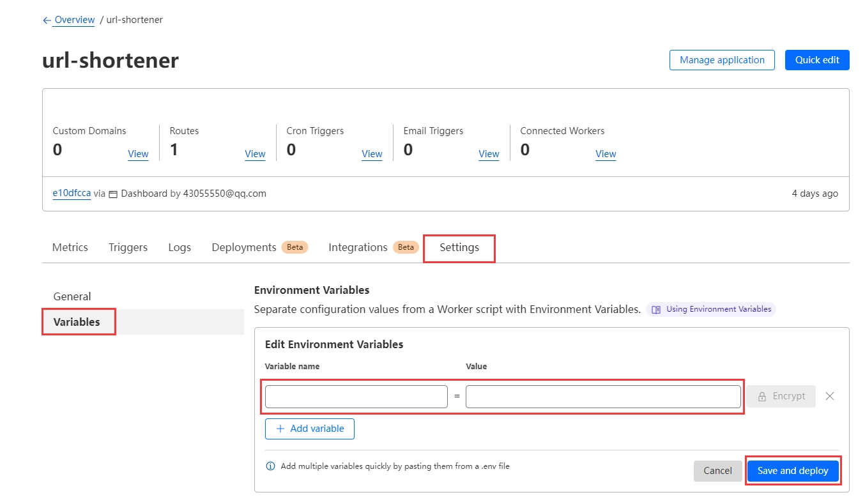Select General in settings sidebar
Viewport: 865px width, 504px height.
(72, 296)
